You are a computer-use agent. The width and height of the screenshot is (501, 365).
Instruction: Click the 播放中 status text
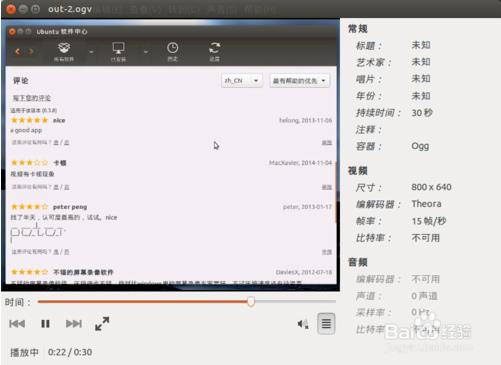tap(24, 352)
